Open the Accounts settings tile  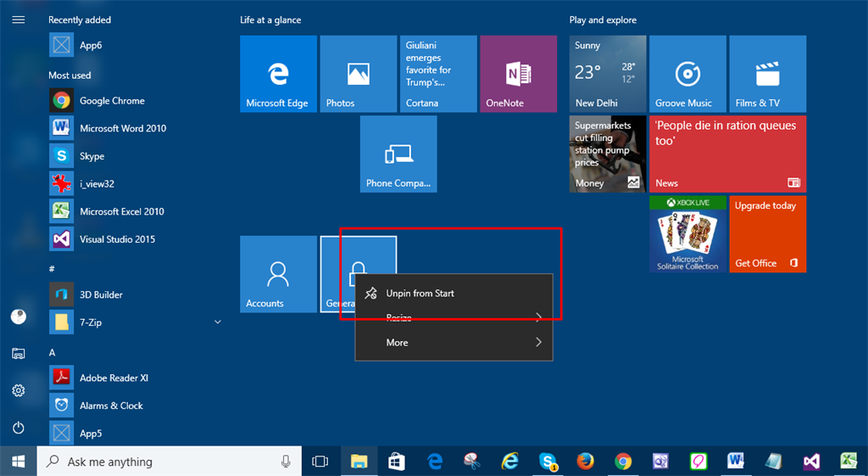click(278, 274)
